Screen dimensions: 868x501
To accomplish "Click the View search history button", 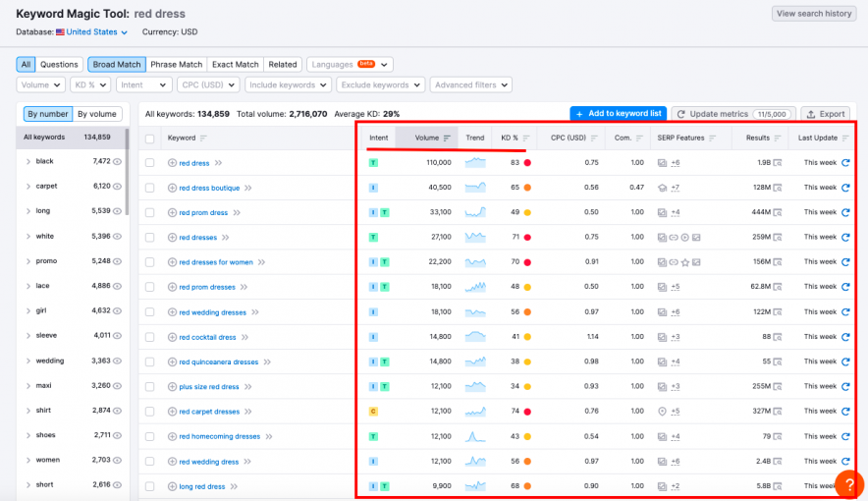I will 813,14.
